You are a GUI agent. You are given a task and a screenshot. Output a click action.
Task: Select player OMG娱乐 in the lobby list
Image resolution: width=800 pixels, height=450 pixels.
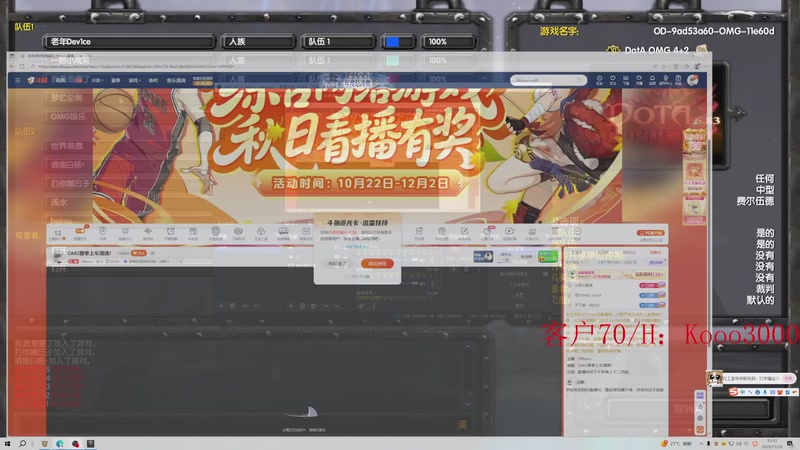click(x=68, y=116)
